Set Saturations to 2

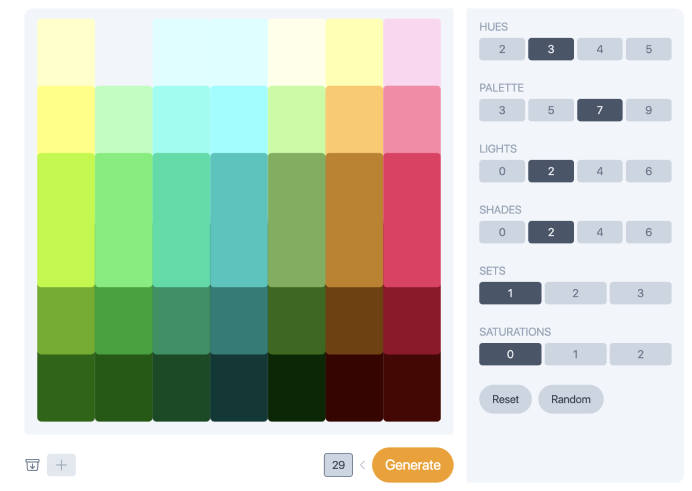(641, 354)
